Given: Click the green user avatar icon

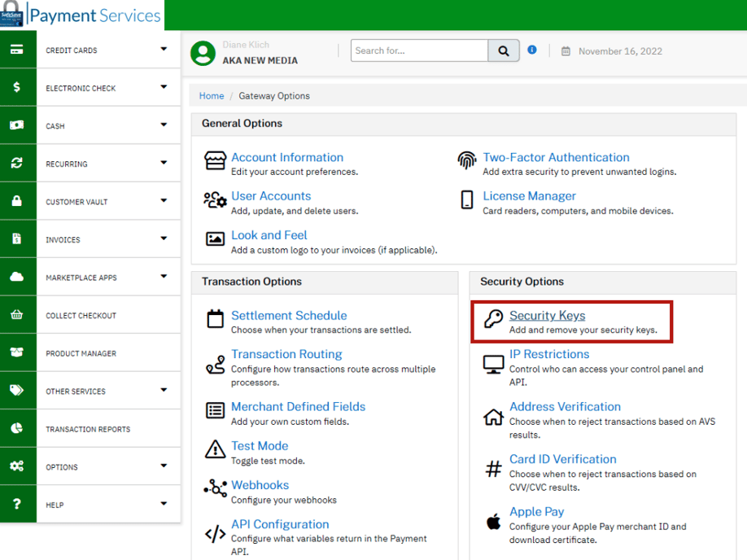Looking at the screenshot, I should 203,53.
